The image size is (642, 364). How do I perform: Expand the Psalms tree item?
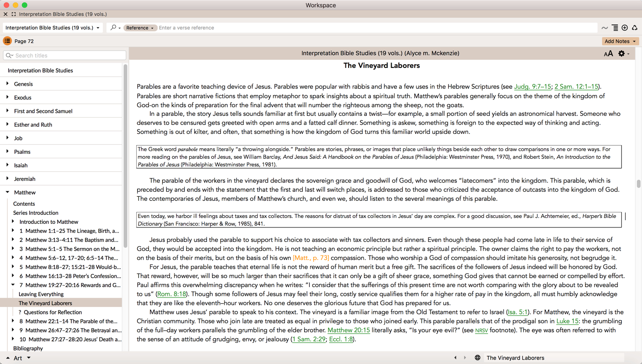pyautogui.click(x=7, y=151)
